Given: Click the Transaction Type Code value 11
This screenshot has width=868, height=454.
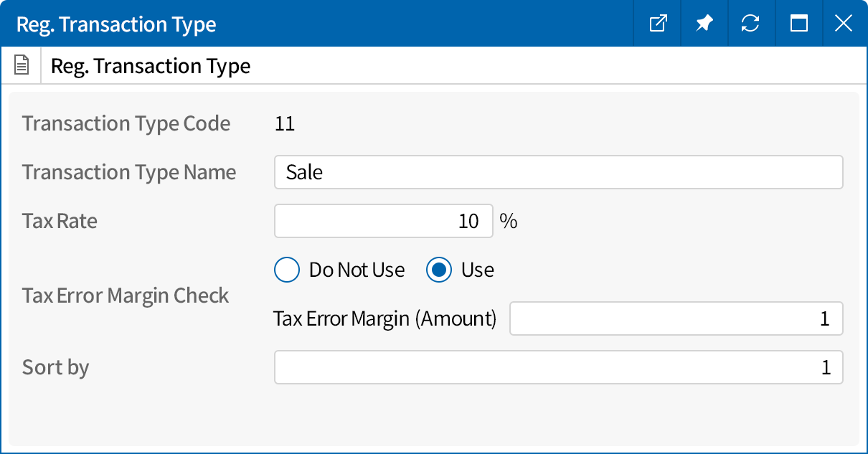Looking at the screenshot, I should tap(285, 124).
